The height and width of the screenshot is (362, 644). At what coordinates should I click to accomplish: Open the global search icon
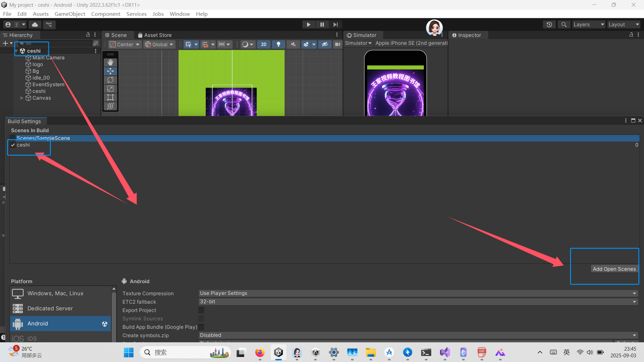(564, 24)
